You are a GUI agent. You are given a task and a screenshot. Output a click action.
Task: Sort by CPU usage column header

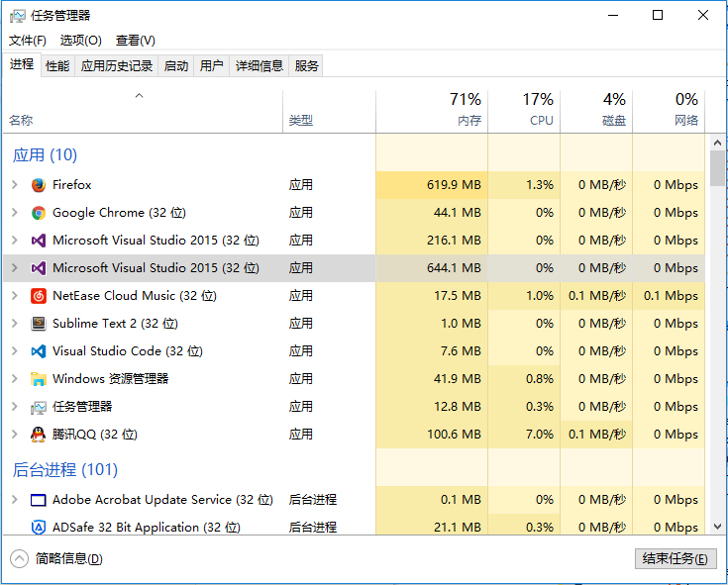[524, 111]
